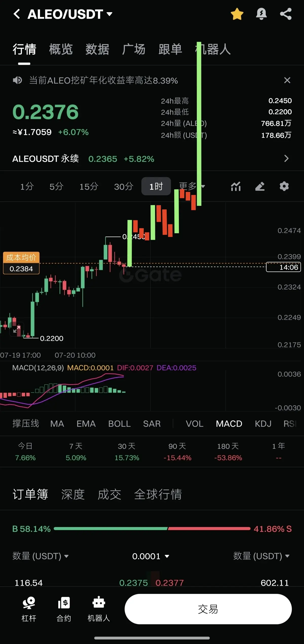This screenshot has height=644, width=304.
Task: Open the ALEO/USDT pair selector dropdown
Action: click(70, 14)
